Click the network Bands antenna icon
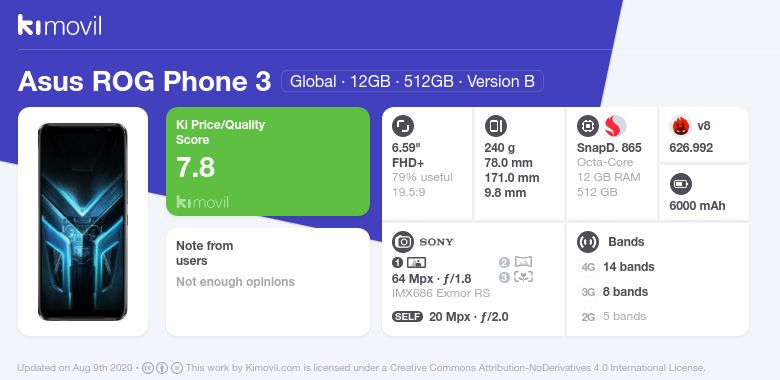780x380 pixels. (x=587, y=242)
